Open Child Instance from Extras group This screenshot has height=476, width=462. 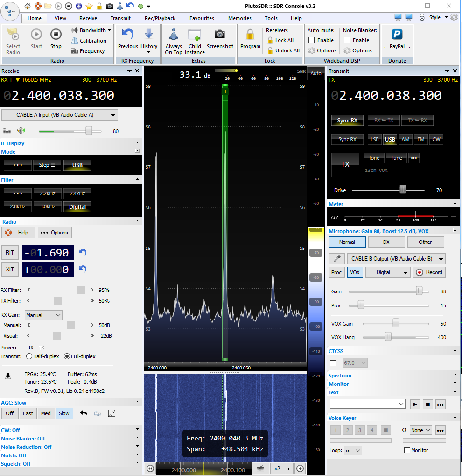pyautogui.click(x=195, y=35)
